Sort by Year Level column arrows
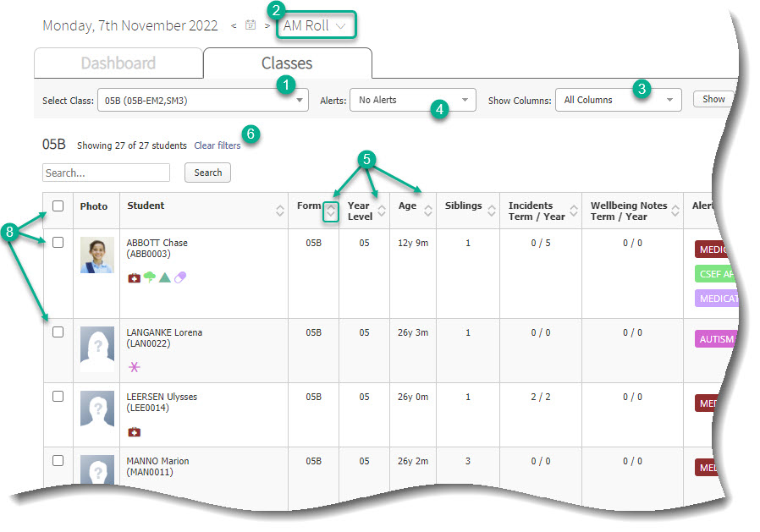Screen dimensions: 760x532 tap(382, 211)
